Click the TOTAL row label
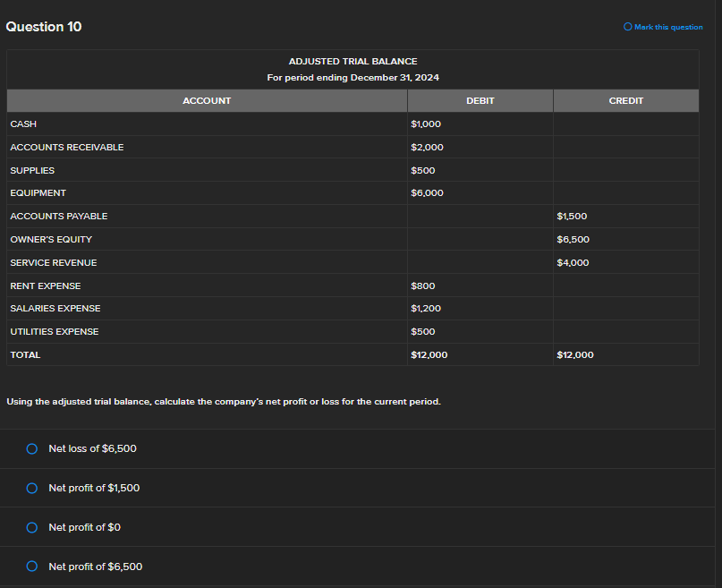This screenshot has height=588, width=722. (x=25, y=354)
